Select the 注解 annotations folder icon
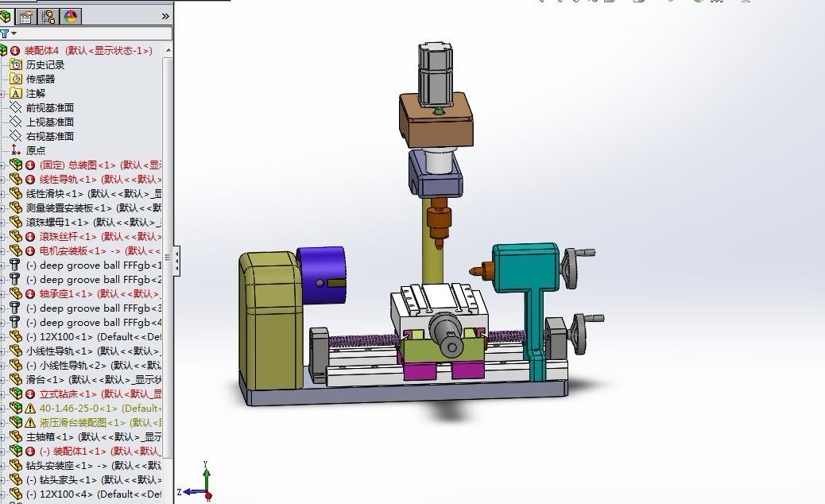The height and width of the screenshot is (504, 825). [17, 93]
